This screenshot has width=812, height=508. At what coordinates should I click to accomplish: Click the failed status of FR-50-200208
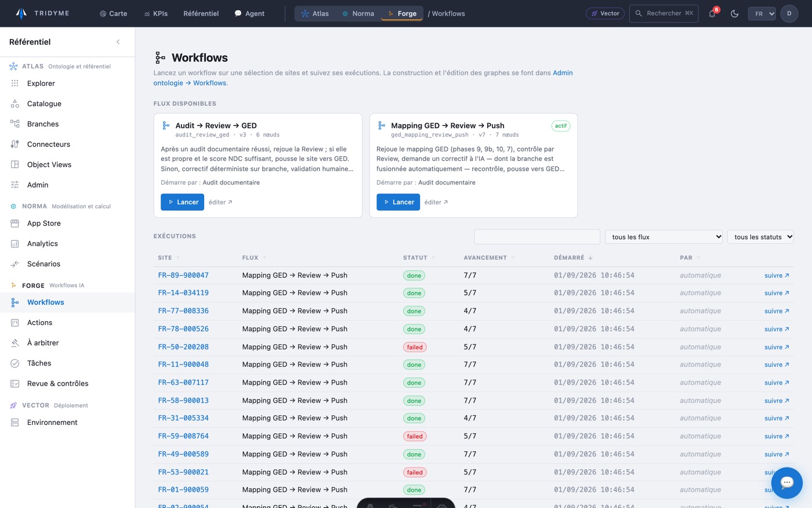pos(415,347)
